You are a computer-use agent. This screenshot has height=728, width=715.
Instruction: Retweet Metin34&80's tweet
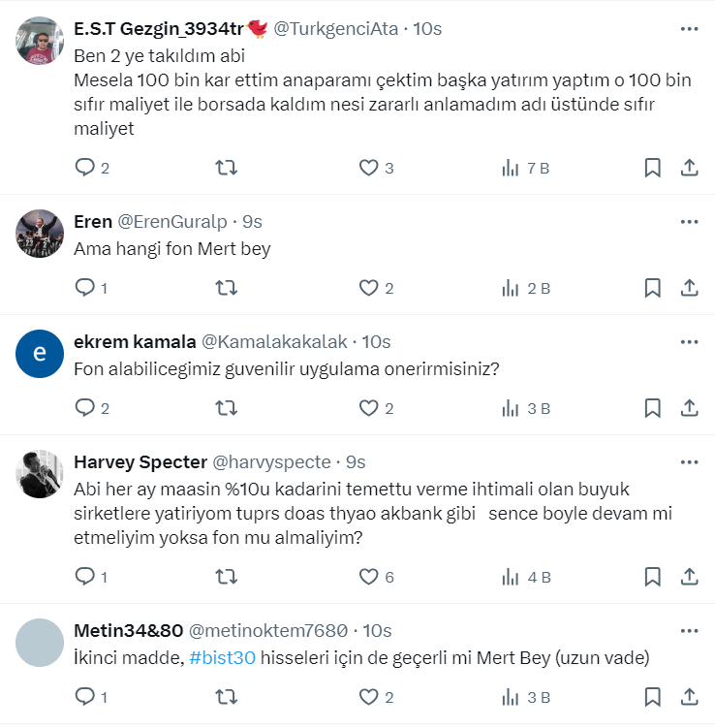(x=226, y=697)
